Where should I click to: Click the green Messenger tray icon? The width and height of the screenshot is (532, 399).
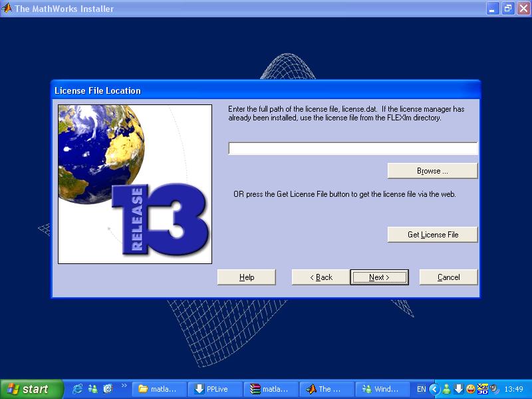pos(446,389)
